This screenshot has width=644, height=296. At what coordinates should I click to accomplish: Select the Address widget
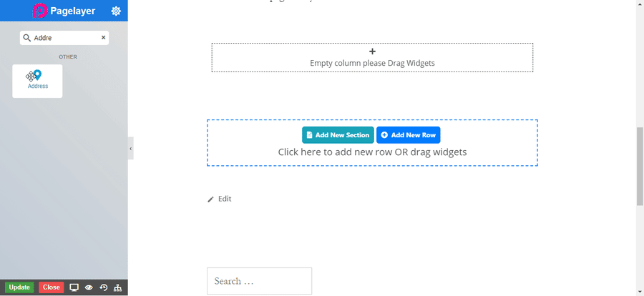37,81
